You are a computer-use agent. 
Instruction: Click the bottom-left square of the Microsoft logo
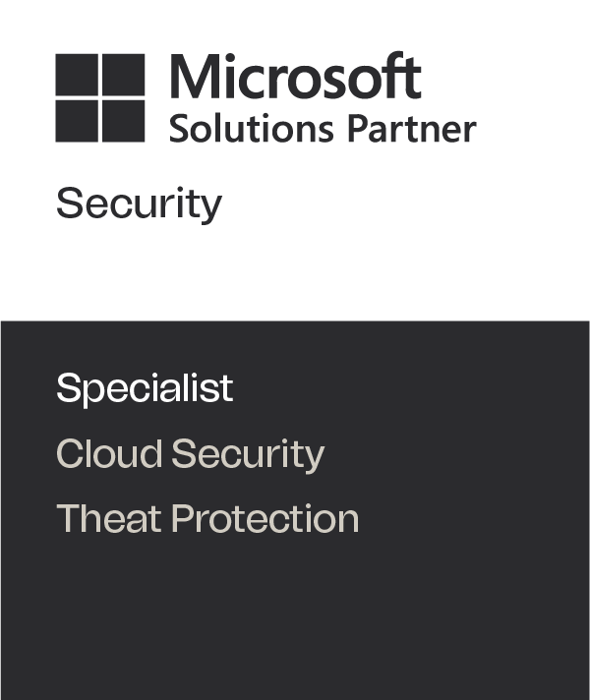coord(76,121)
